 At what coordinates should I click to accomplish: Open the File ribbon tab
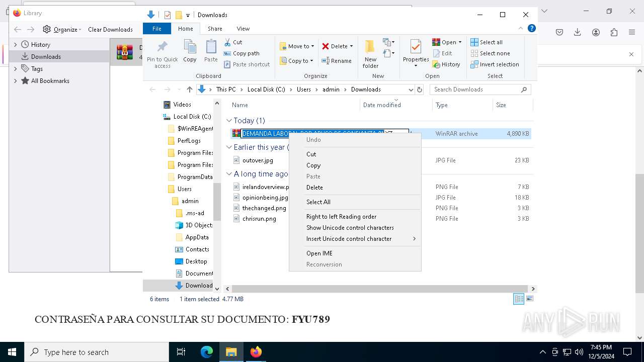(157, 29)
